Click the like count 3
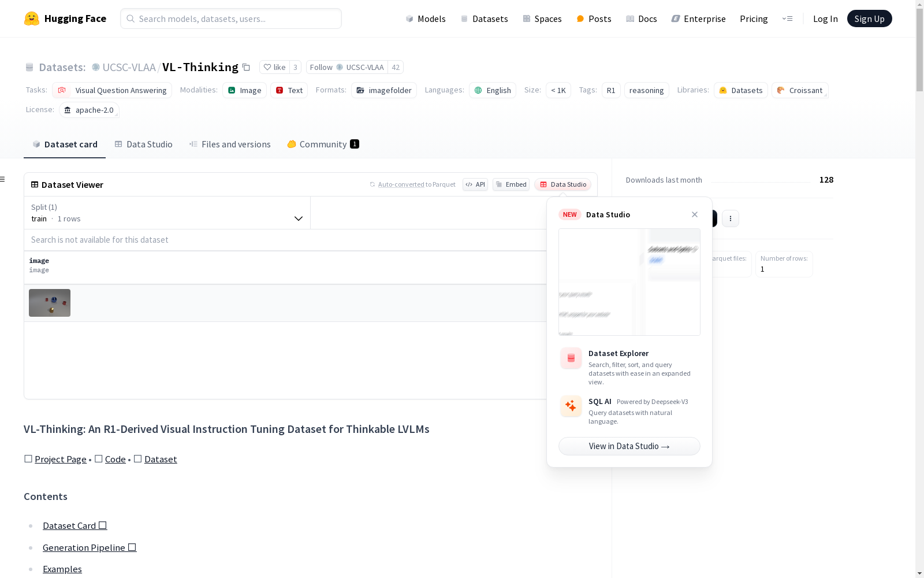The width and height of the screenshot is (924, 578). [295, 67]
